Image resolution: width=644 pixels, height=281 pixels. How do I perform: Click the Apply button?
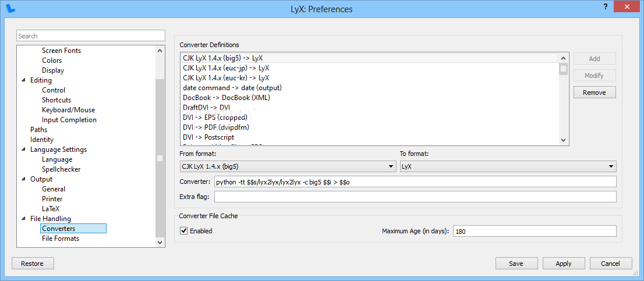tap(564, 264)
